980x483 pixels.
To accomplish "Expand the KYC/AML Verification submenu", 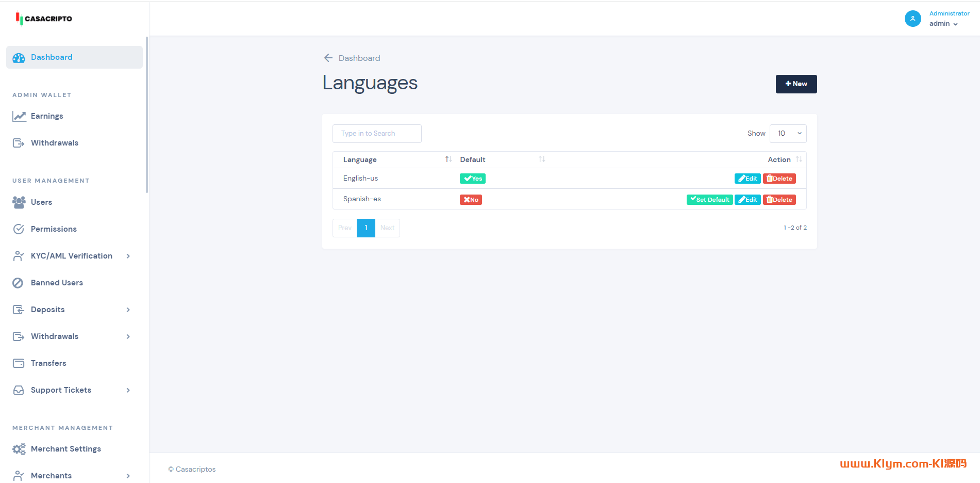I will [128, 256].
